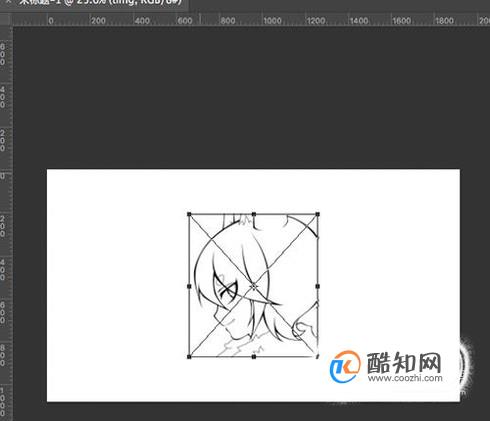Click the bottom-right corner transform handle
This screenshot has width=490, height=421.
(317, 357)
